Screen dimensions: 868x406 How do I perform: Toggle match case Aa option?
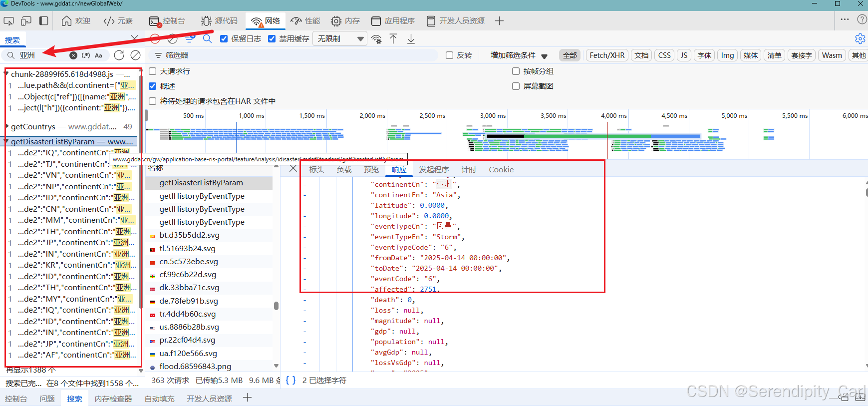coord(98,55)
